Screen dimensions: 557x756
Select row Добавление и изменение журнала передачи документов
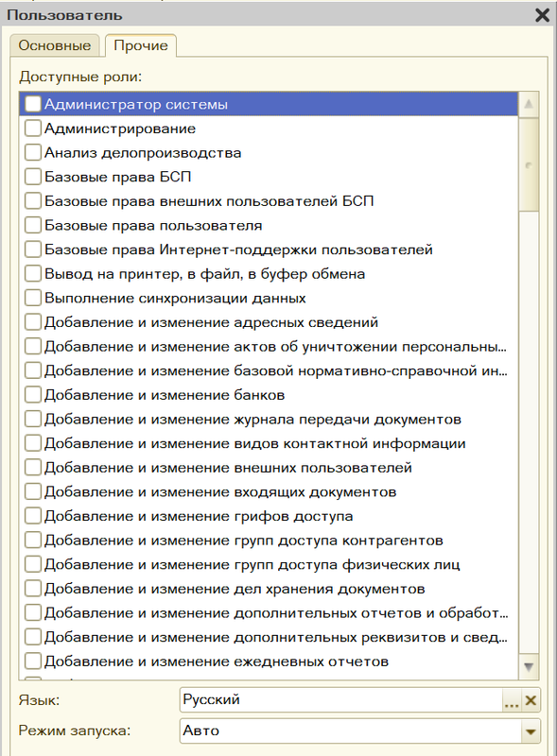click(x=269, y=419)
